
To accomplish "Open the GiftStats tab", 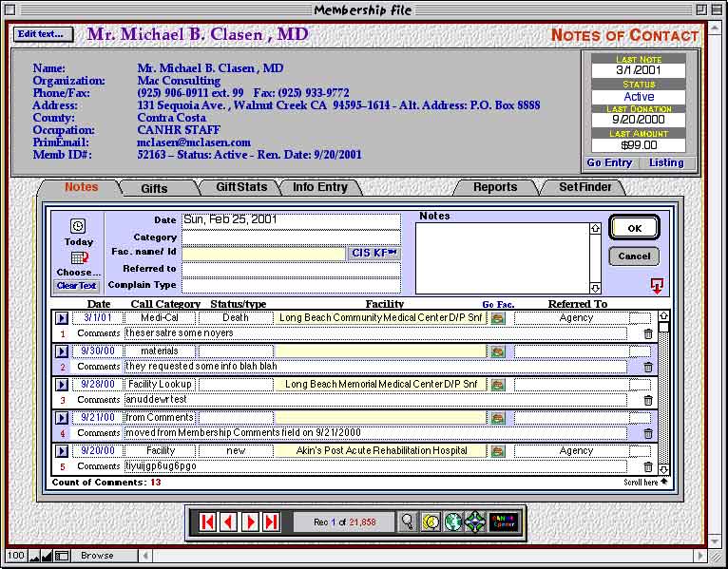I will pos(241,187).
